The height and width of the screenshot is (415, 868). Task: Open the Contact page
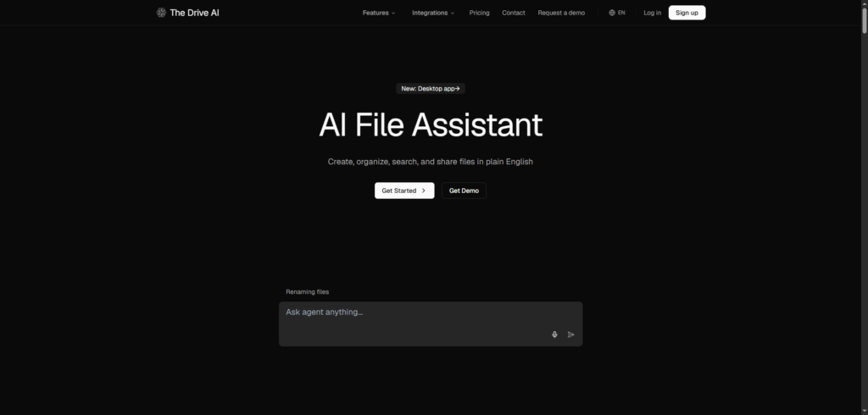[513, 13]
